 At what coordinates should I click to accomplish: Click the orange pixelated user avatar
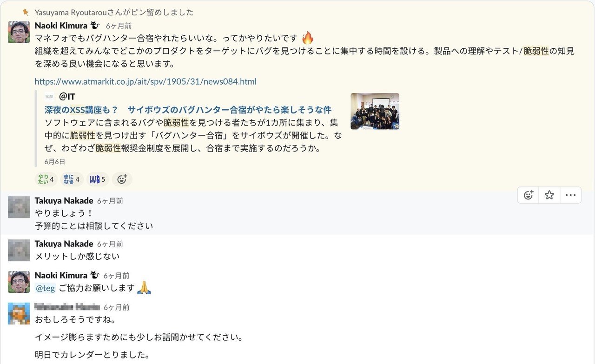click(x=19, y=313)
